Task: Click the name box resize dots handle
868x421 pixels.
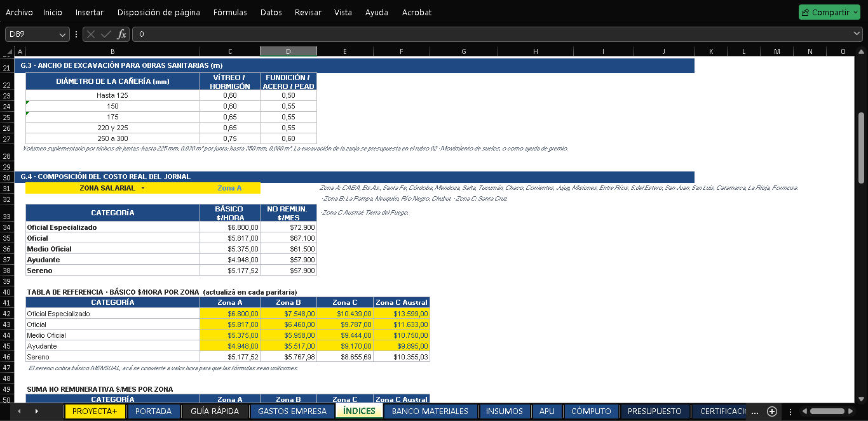Action: (x=76, y=34)
